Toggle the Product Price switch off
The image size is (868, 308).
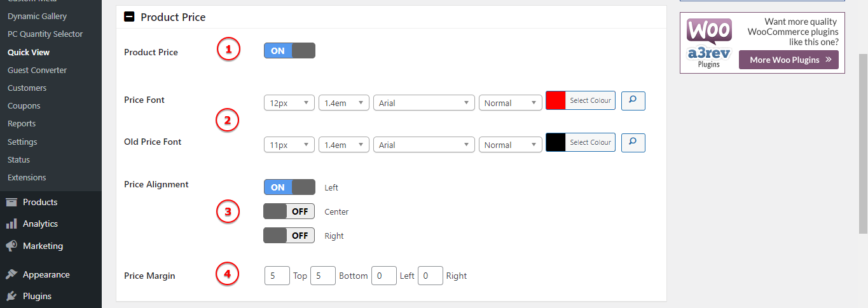289,51
